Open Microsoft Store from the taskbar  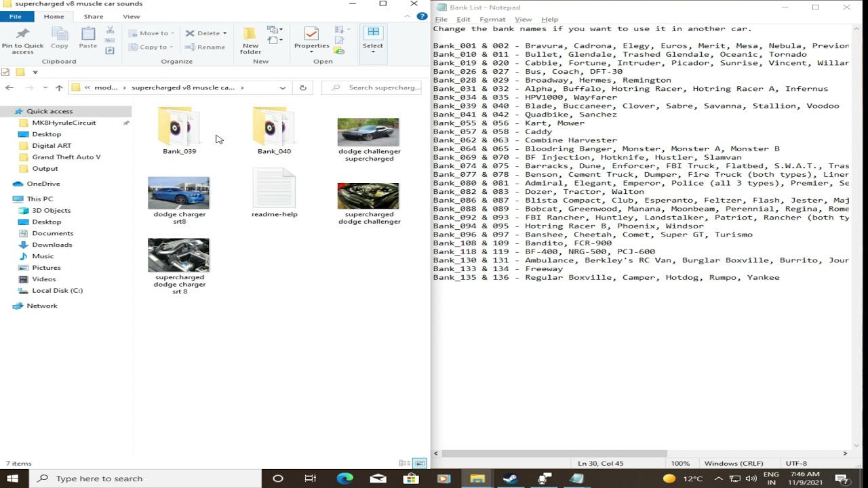(x=411, y=479)
